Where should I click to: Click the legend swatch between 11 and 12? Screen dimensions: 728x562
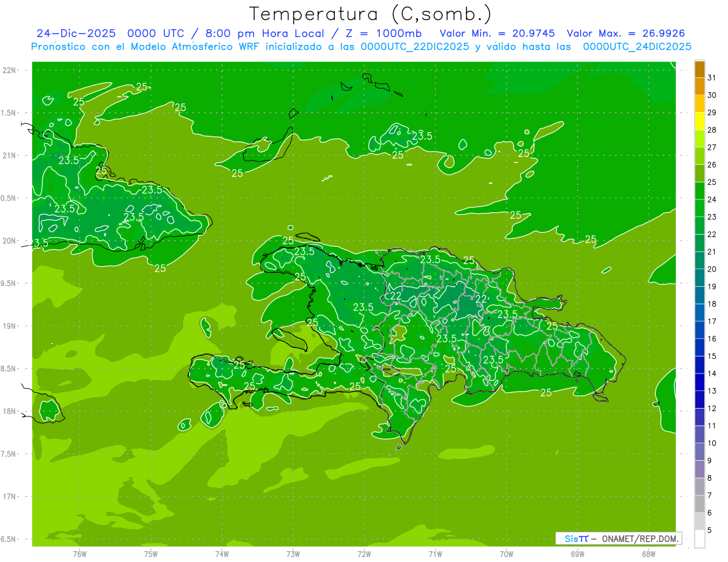[699, 418]
